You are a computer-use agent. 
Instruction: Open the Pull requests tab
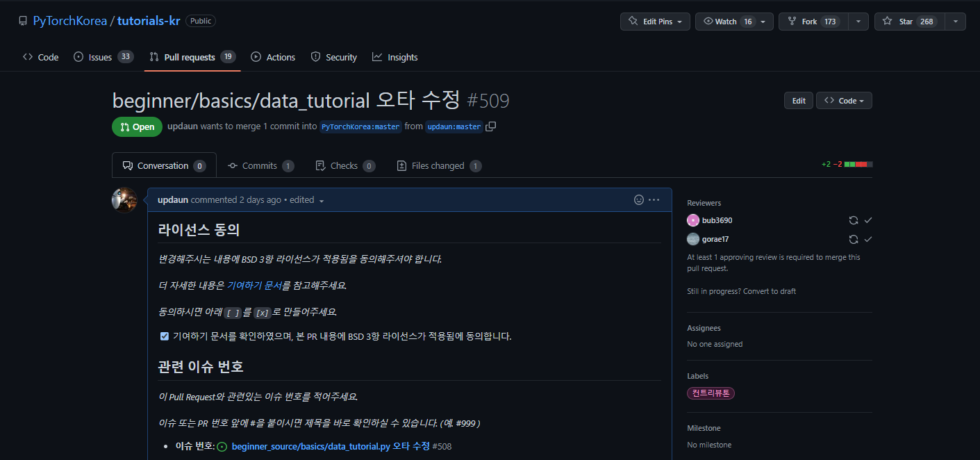click(x=192, y=57)
